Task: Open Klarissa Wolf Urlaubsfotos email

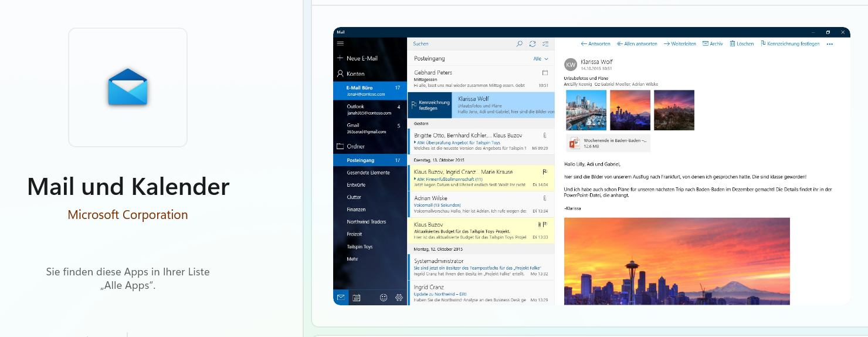Action: click(503, 105)
